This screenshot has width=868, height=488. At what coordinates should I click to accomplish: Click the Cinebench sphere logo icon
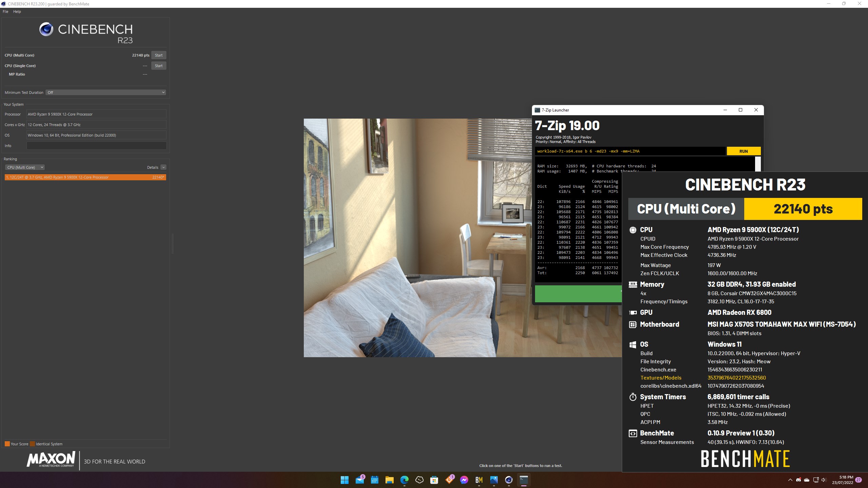tap(46, 29)
